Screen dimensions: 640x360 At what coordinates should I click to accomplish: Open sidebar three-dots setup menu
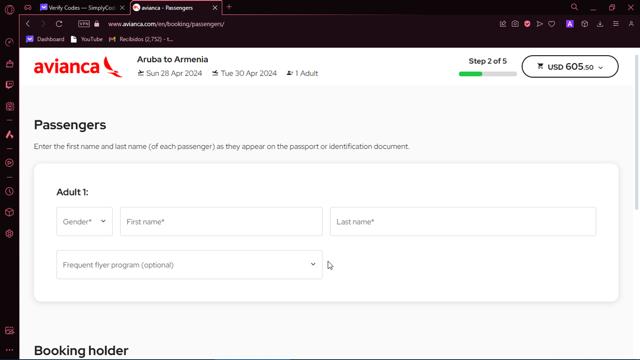[9, 350]
